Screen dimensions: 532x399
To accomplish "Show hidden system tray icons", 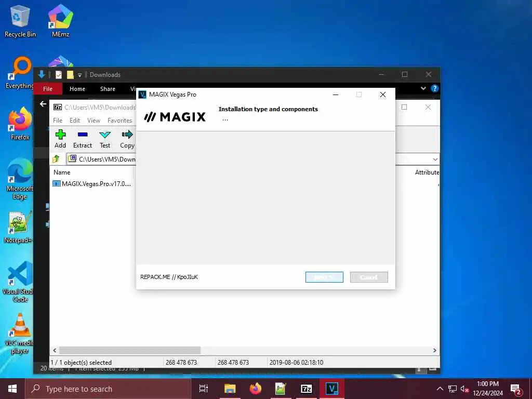I will 440,389.
